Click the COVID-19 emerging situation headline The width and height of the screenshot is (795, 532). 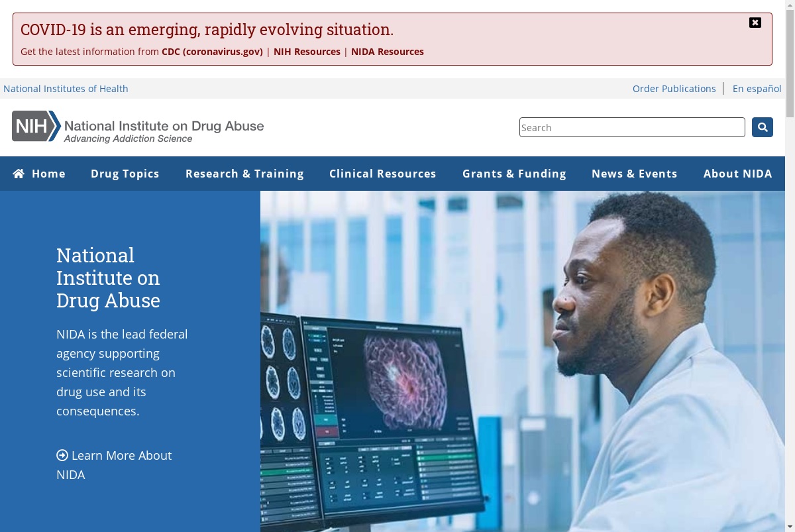[x=207, y=30]
